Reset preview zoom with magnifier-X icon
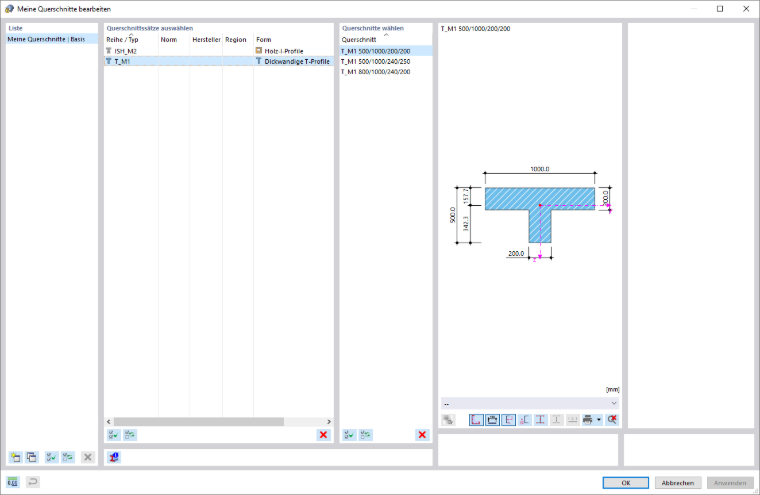The width and height of the screenshot is (760, 495). click(612, 420)
